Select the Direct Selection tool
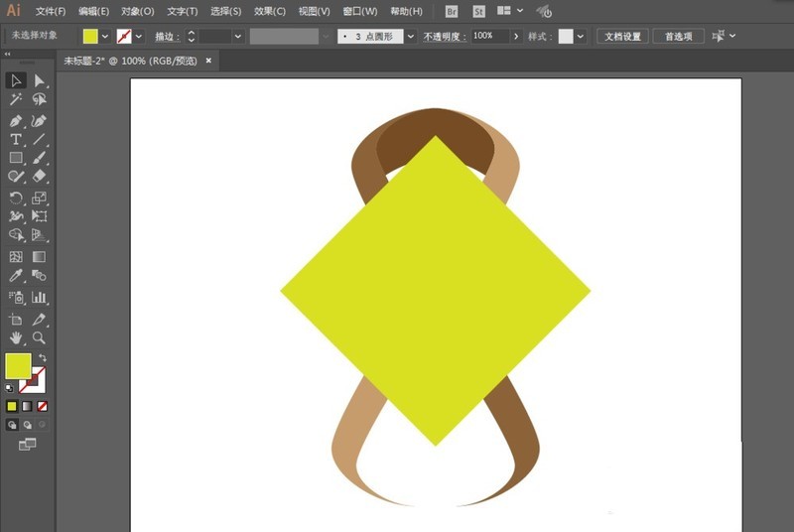The height and width of the screenshot is (532, 794). 40,80
